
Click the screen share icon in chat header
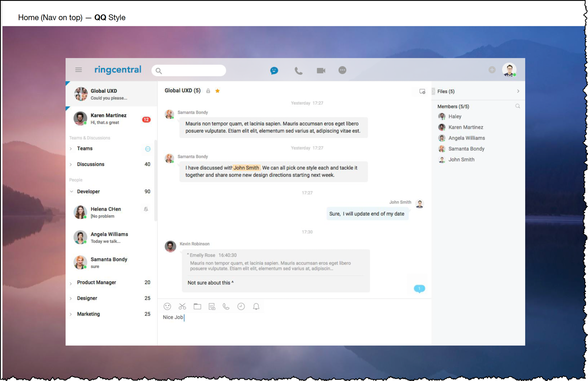click(422, 91)
